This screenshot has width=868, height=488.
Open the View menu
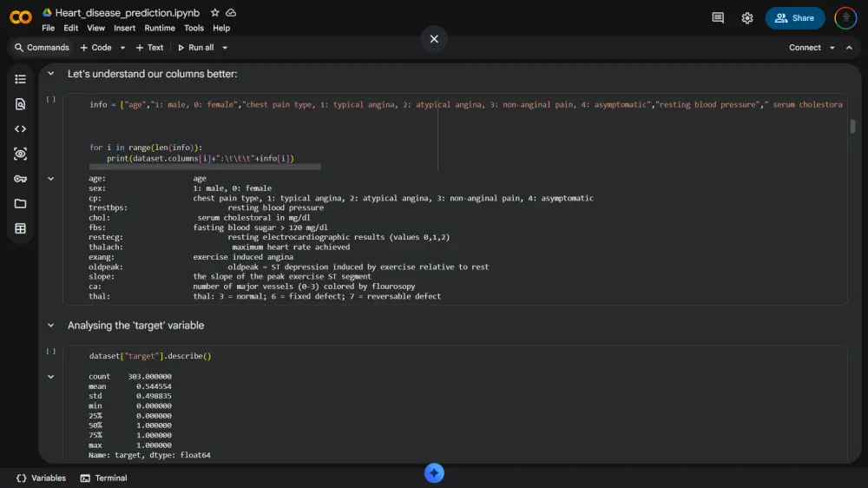[x=95, y=29]
